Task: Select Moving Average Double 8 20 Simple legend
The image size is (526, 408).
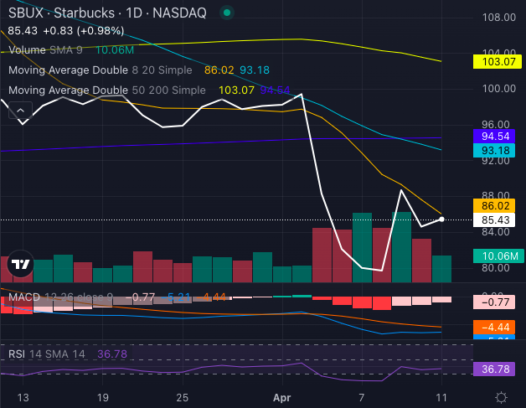Action: (100, 70)
